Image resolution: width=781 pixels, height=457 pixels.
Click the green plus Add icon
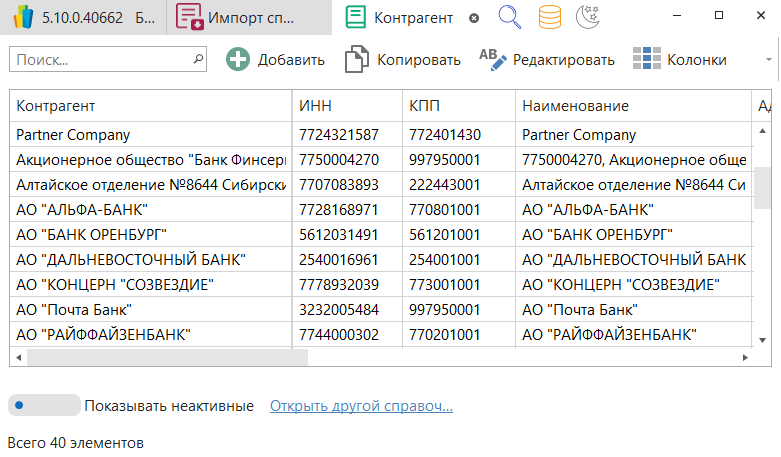click(238, 60)
